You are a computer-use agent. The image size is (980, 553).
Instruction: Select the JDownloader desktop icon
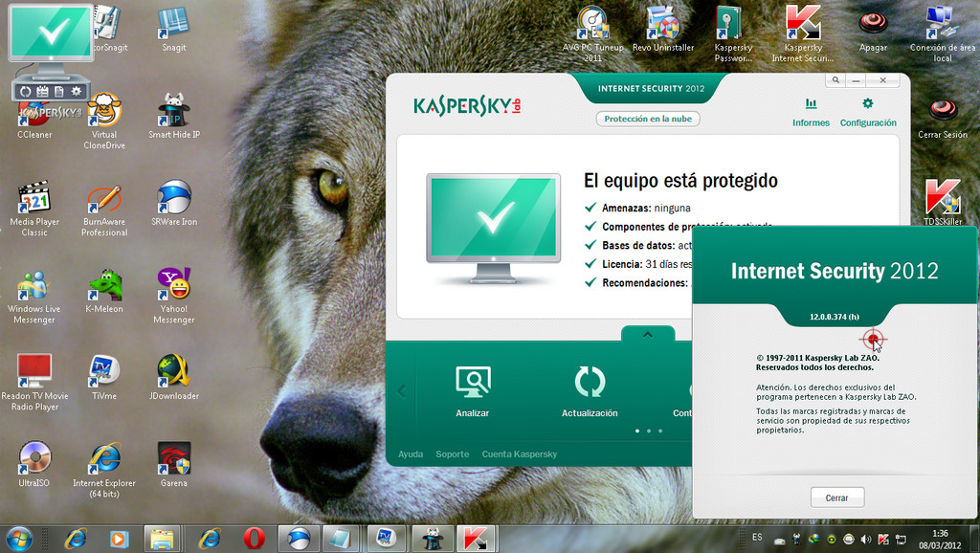[x=174, y=378]
